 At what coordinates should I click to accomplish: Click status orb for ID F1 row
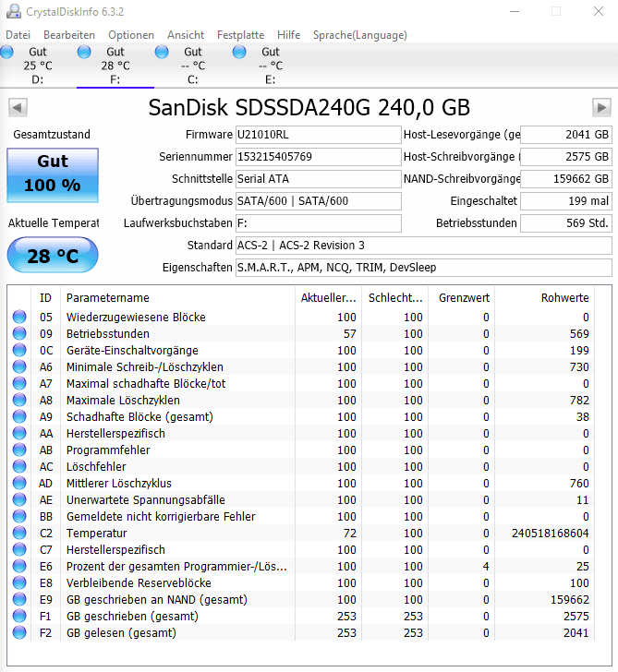pos(19,616)
